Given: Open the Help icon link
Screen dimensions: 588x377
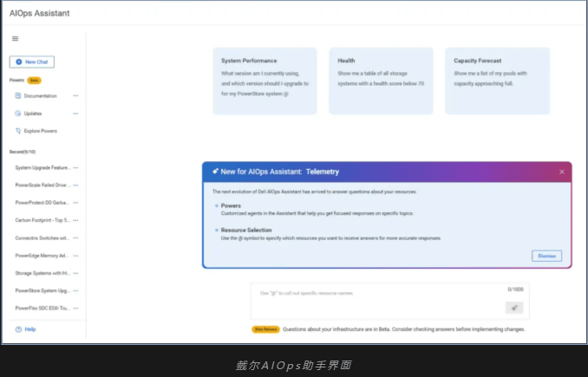Looking at the screenshot, I should click(25, 329).
